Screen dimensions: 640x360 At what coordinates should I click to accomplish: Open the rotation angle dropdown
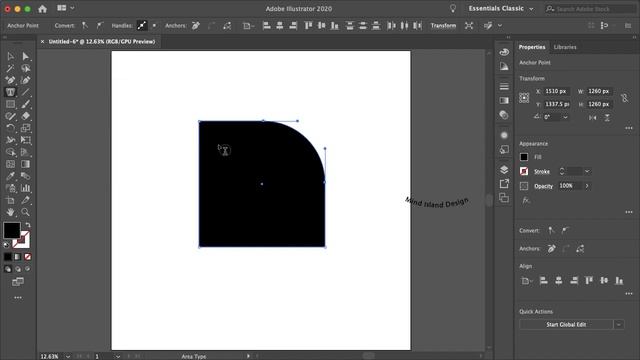click(565, 117)
